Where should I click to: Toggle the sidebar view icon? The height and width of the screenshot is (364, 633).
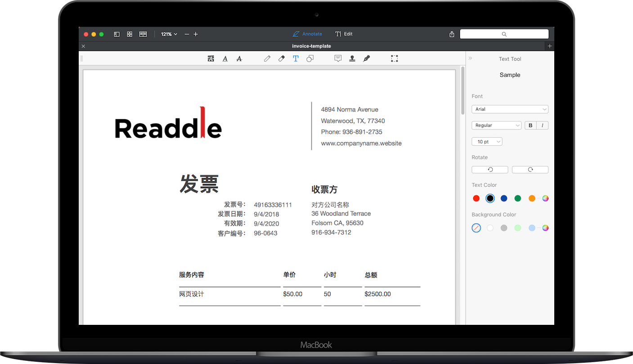click(117, 34)
